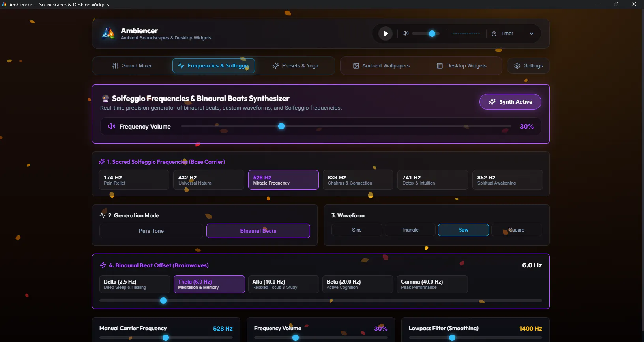Select Binaural Beats generation mode
644x342 pixels.
coord(258,231)
